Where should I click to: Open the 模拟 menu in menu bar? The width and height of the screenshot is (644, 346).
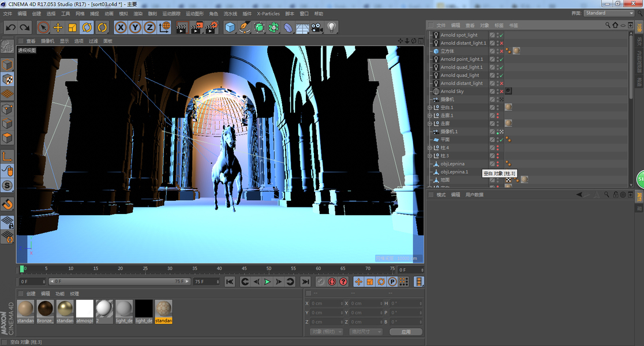click(x=123, y=13)
